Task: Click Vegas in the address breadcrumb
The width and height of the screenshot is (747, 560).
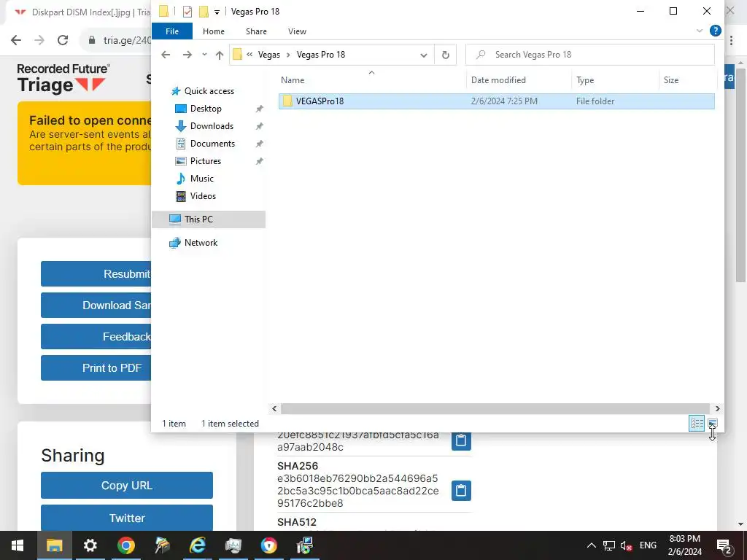Action: pos(269,55)
